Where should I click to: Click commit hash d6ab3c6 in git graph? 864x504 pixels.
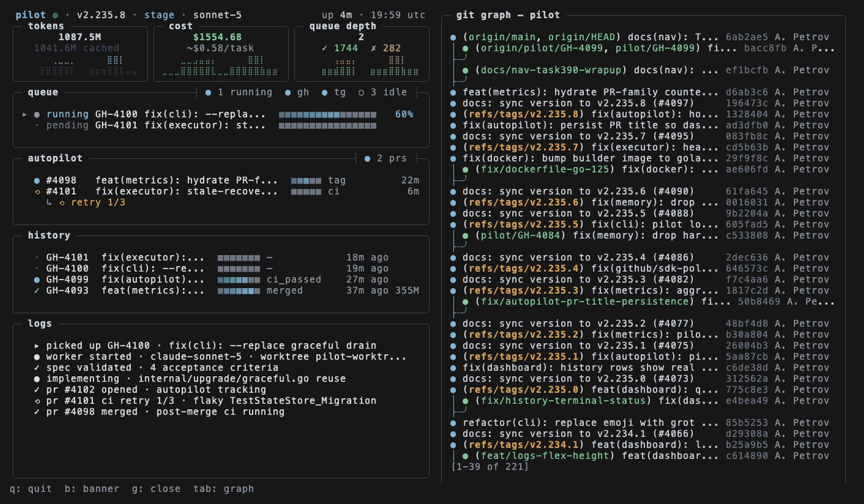pos(747,92)
